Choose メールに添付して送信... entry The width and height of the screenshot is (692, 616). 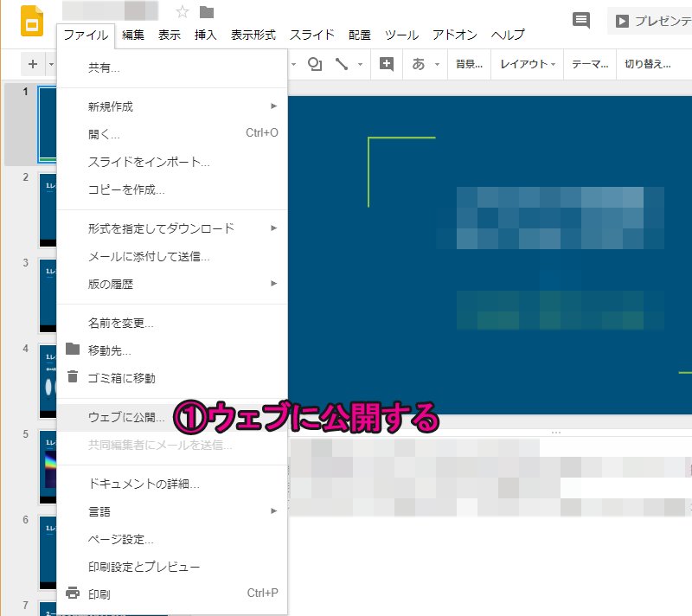click(x=172, y=256)
